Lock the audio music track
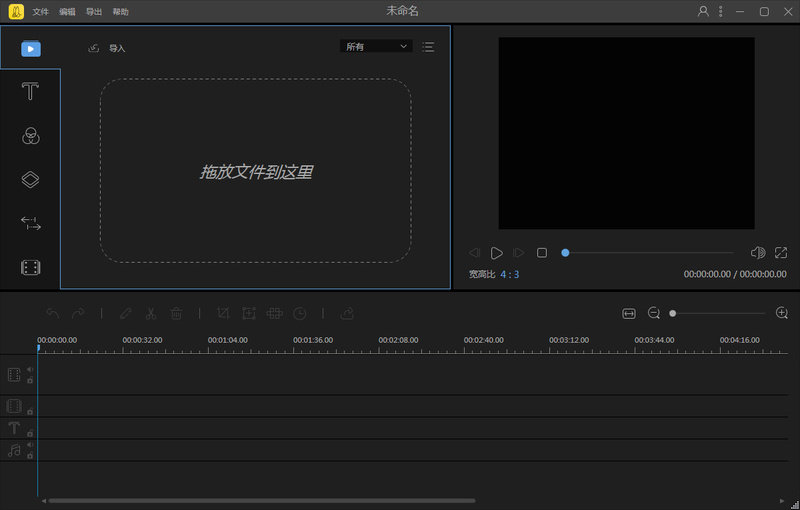800x510 pixels. pos(30,455)
